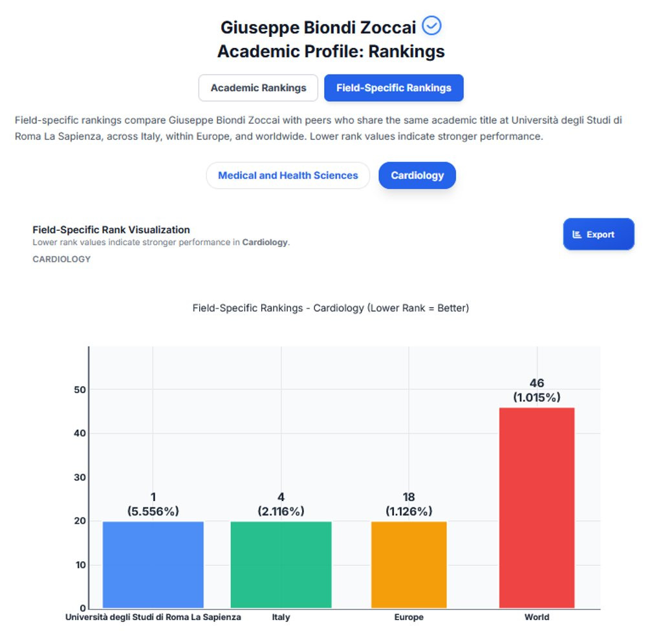Click the Giuseppe Biondi Zoccai heading
652x644 pixels.
(318, 27)
